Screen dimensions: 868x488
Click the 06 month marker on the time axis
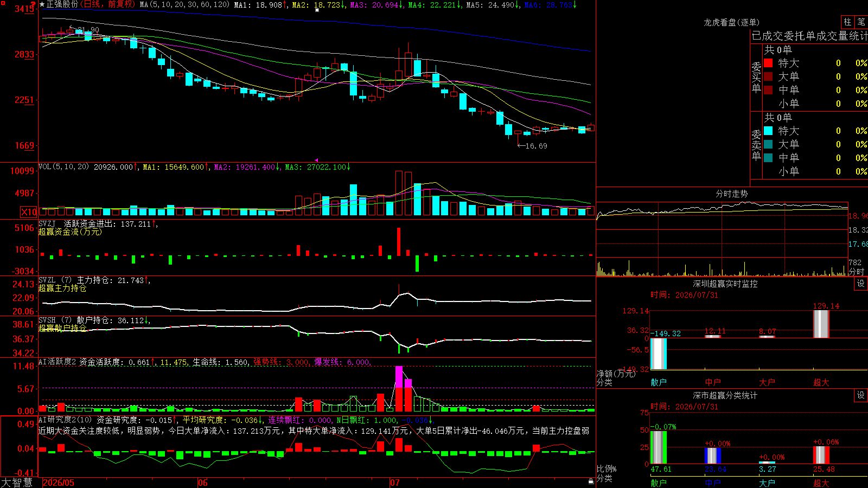[x=203, y=483]
